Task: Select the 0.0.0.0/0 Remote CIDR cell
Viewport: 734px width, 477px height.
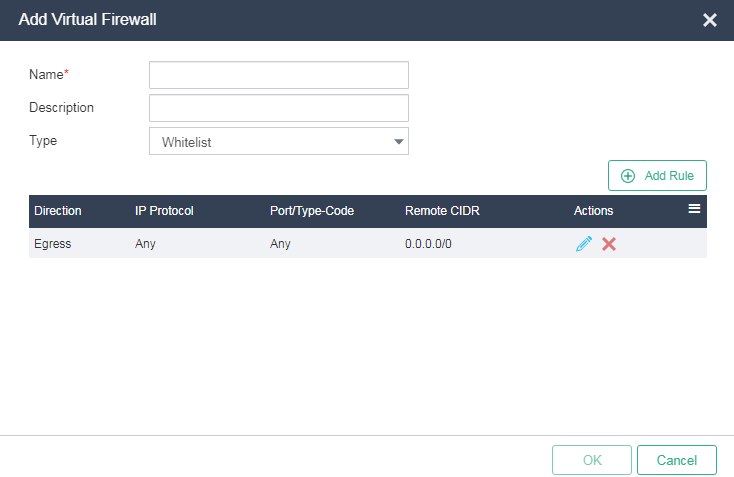Action: click(x=428, y=244)
